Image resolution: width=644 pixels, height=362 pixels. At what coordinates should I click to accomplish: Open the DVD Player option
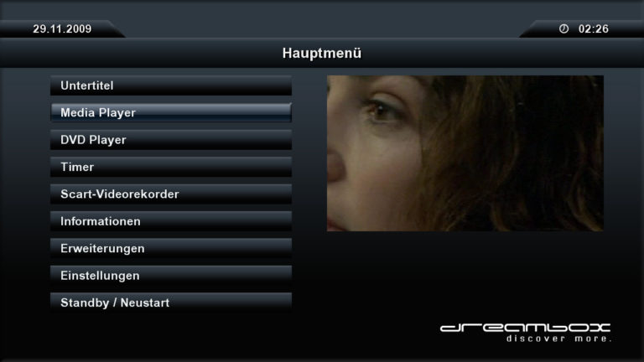click(171, 140)
